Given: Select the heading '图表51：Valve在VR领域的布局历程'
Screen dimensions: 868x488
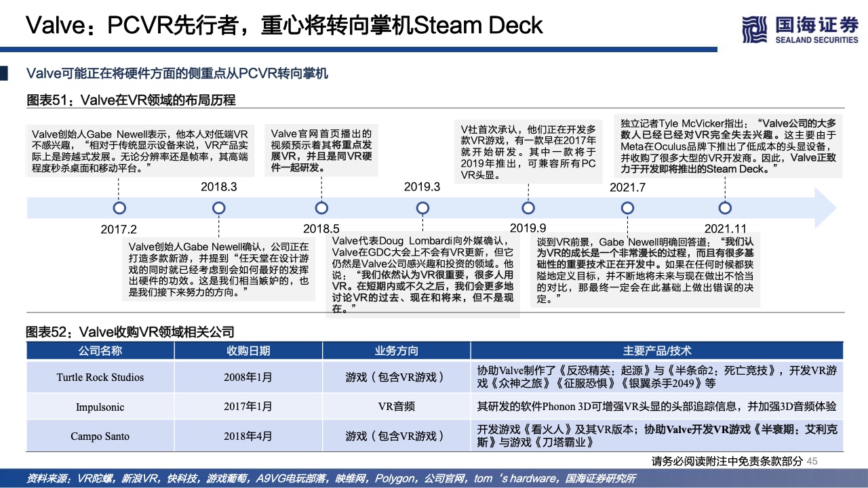Looking at the screenshot, I should coord(131,100).
